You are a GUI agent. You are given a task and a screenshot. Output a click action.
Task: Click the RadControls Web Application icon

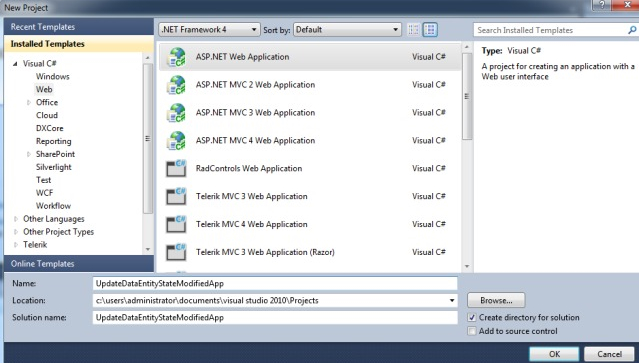[176, 169]
